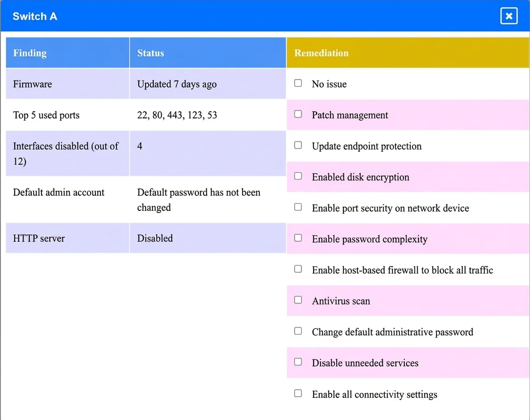530x420 pixels.
Task: Check Change default administrative password
Action: pyautogui.click(x=298, y=331)
